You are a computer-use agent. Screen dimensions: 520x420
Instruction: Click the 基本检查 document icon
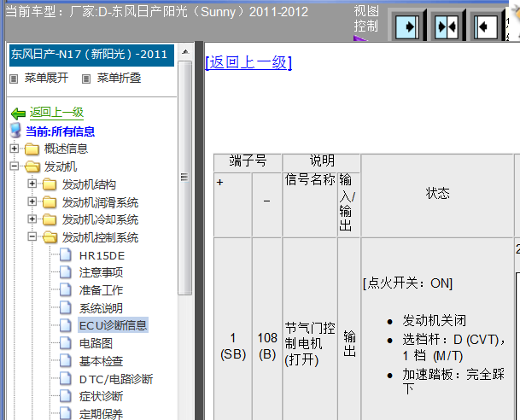click(x=66, y=360)
